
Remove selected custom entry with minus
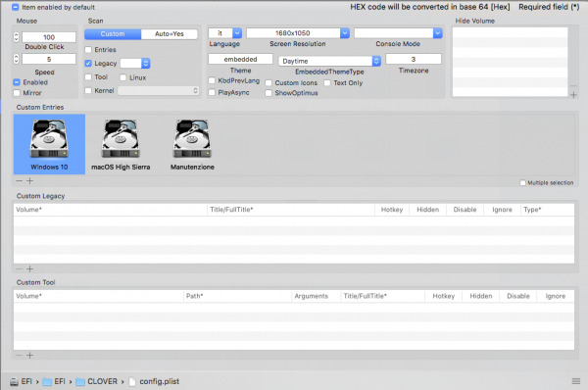point(20,180)
